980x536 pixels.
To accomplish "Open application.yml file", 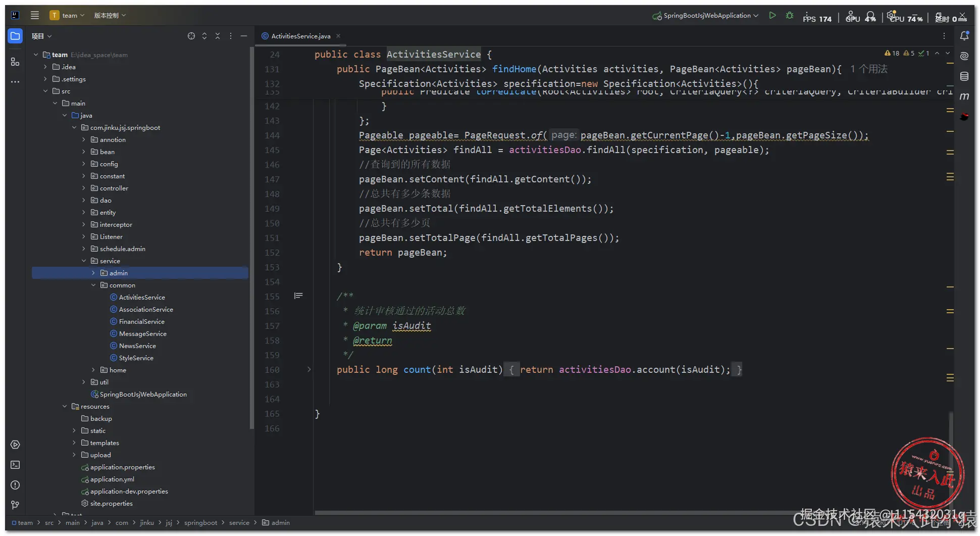I will (108, 479).
